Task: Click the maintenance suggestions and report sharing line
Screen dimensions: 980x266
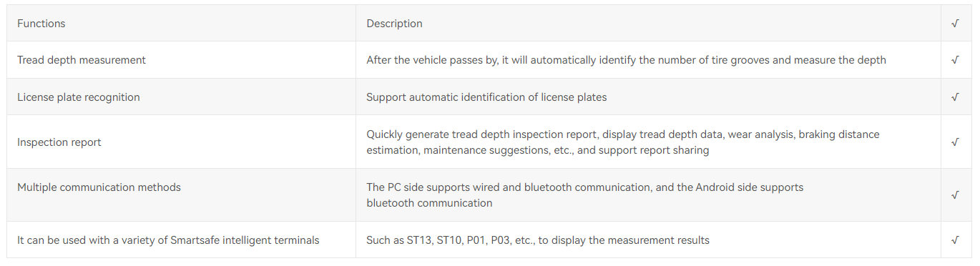Action: tap(538, 150)
